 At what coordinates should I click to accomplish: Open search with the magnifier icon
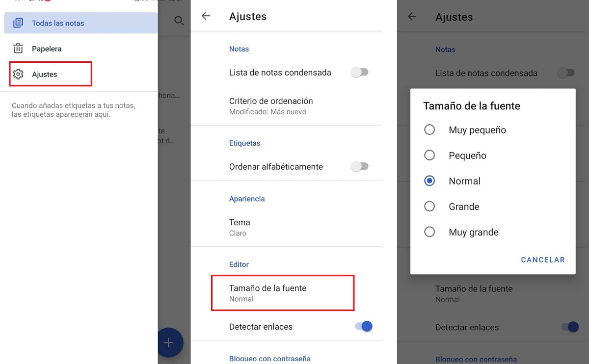click(x=179, y=22)
